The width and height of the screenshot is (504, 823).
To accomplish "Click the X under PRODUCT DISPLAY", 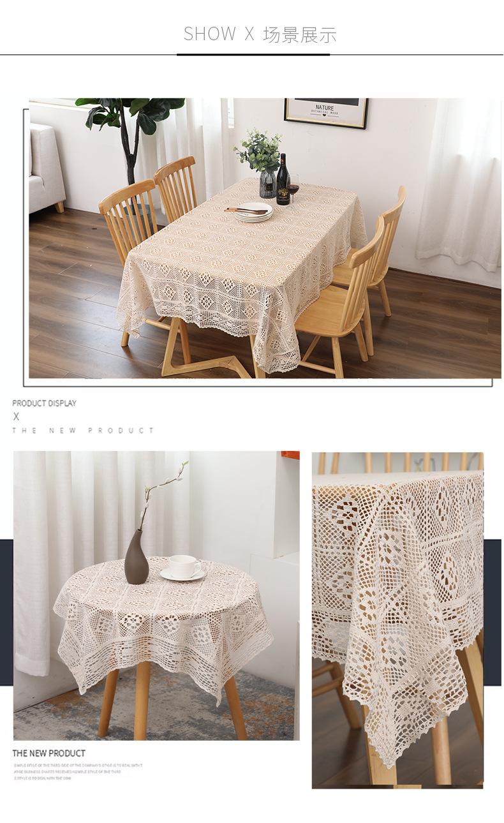I will (16, 417).
